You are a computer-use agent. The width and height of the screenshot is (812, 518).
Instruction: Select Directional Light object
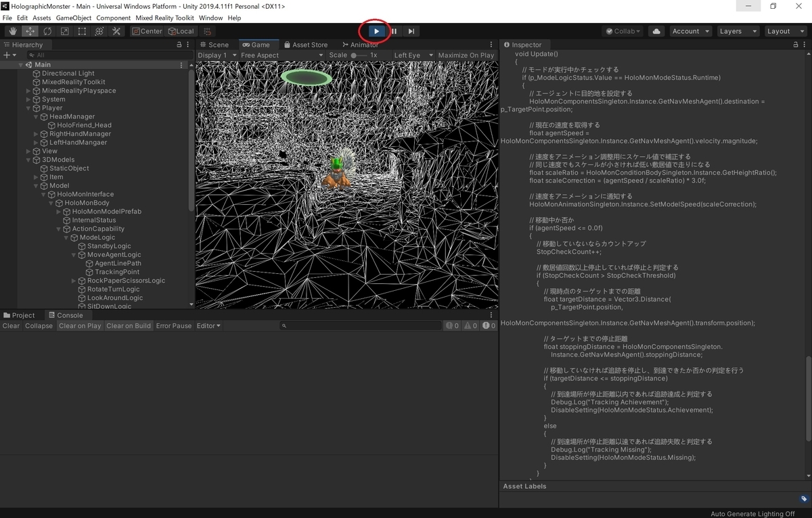pos(68,73)
